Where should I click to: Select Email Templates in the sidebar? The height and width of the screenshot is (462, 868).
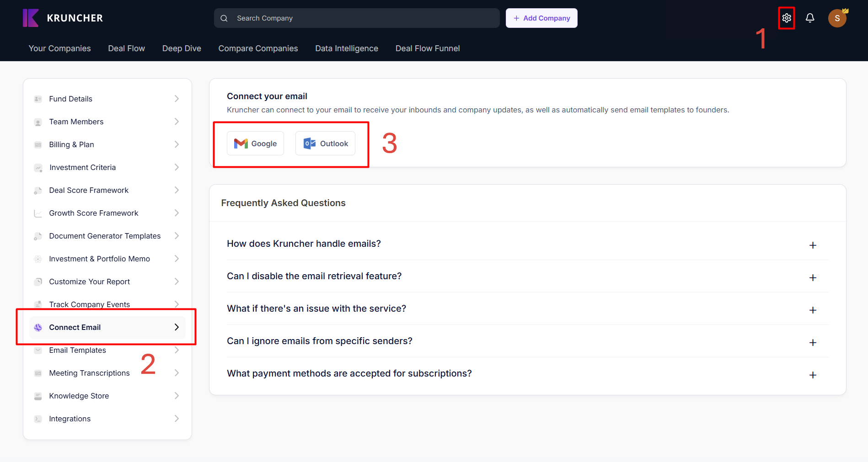click(x=77, y=350)
